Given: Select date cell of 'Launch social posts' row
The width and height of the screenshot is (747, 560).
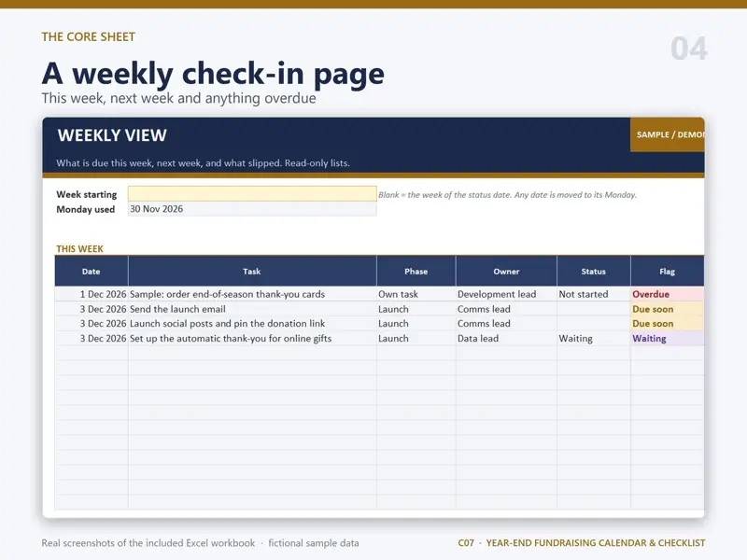Looking at the screenshot, I should [91, 324].
